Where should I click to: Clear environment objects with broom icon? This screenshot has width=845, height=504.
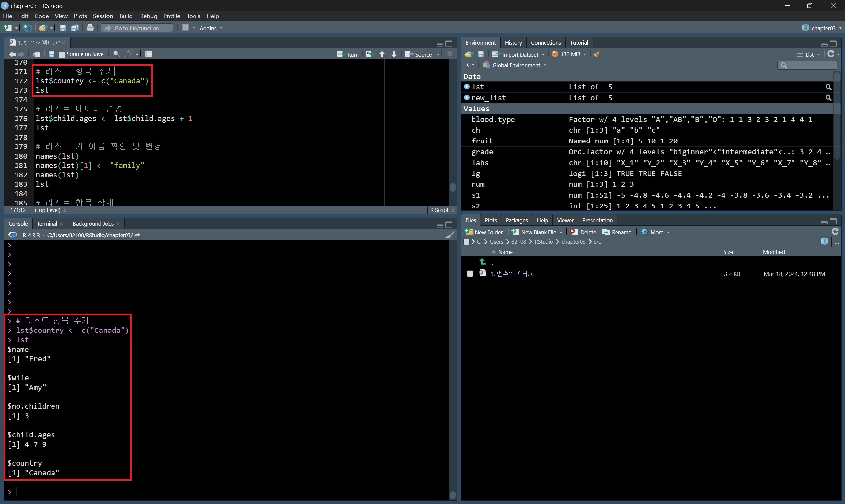[597, 54]
